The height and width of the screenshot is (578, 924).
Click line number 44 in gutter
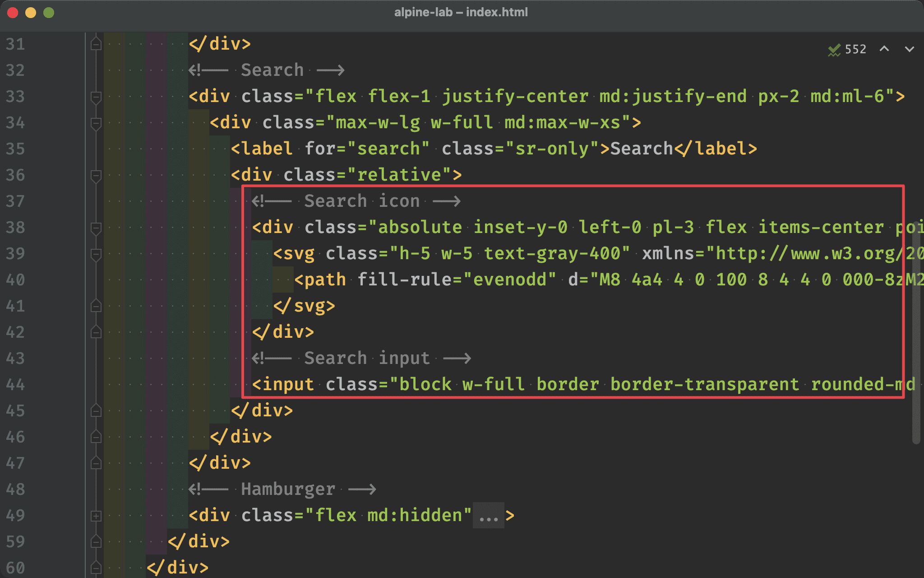point(15,385)
